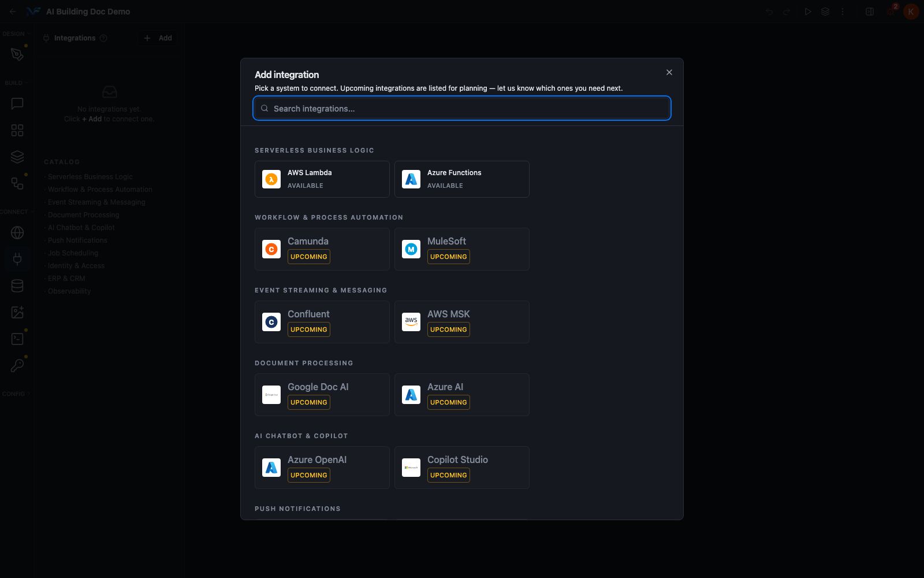
Task: Click the undo arrow in top toolbar
Action: click(x=769, y=12)
